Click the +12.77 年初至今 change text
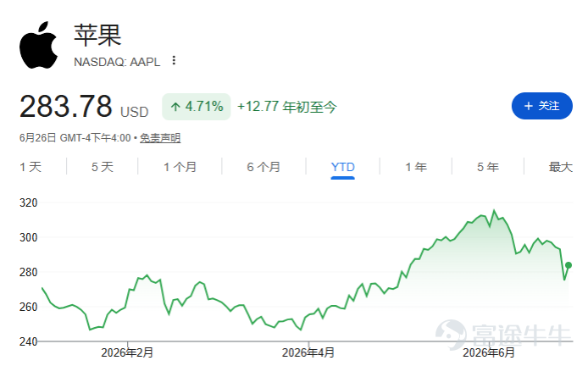Image resolution: width=588 pixels, height=366 pixels. (287, 107)
